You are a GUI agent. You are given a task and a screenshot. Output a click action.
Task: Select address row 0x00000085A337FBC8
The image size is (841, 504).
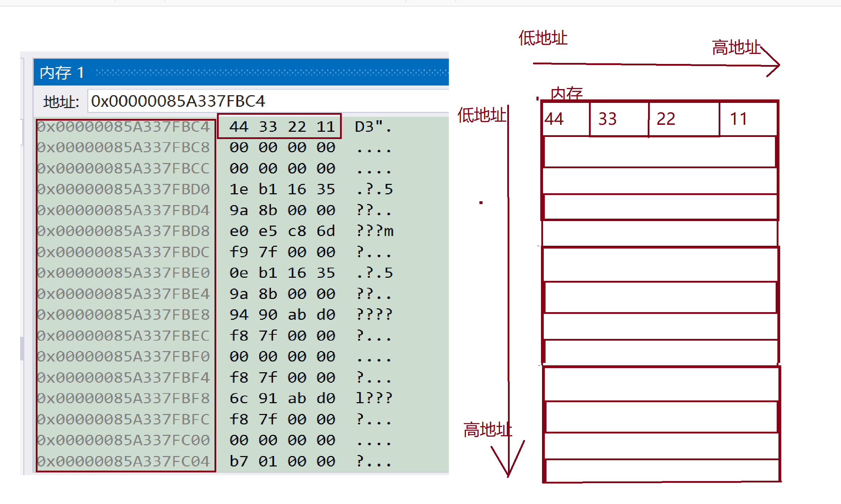[x=123, y=147]
